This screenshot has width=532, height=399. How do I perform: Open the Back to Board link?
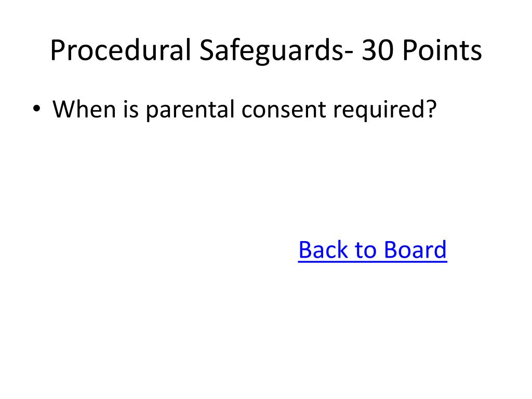[373, 250]
